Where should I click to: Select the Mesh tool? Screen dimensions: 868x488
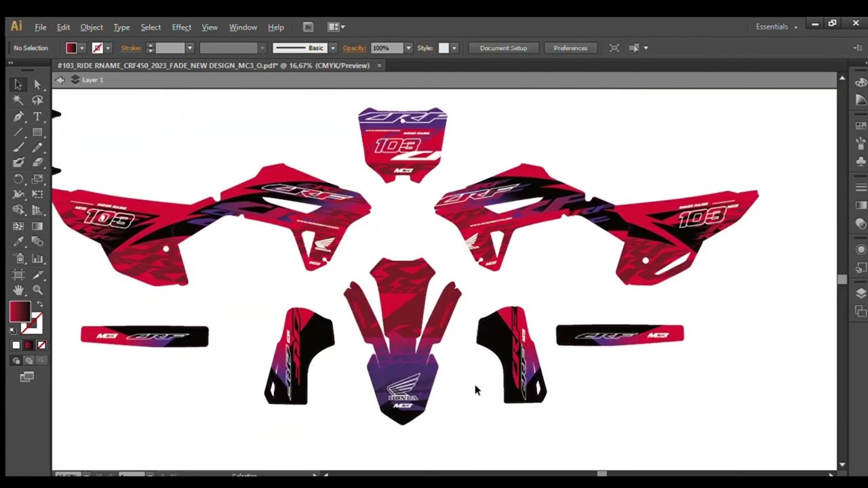(x=18, y=226)
